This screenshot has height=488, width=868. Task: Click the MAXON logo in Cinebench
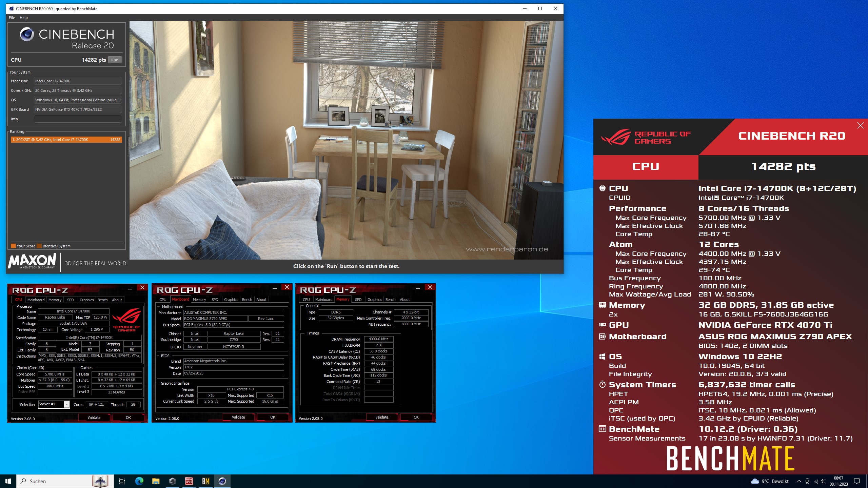(32, 261)
